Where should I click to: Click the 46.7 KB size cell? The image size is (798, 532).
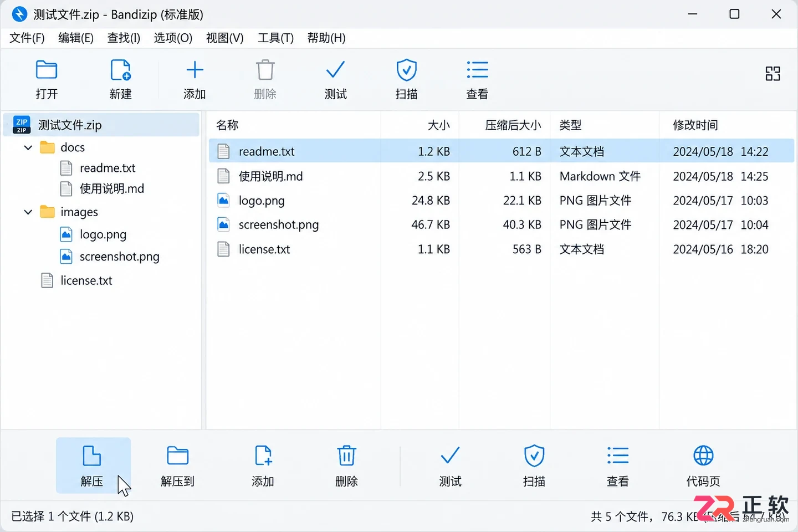[x=431, y=225]
